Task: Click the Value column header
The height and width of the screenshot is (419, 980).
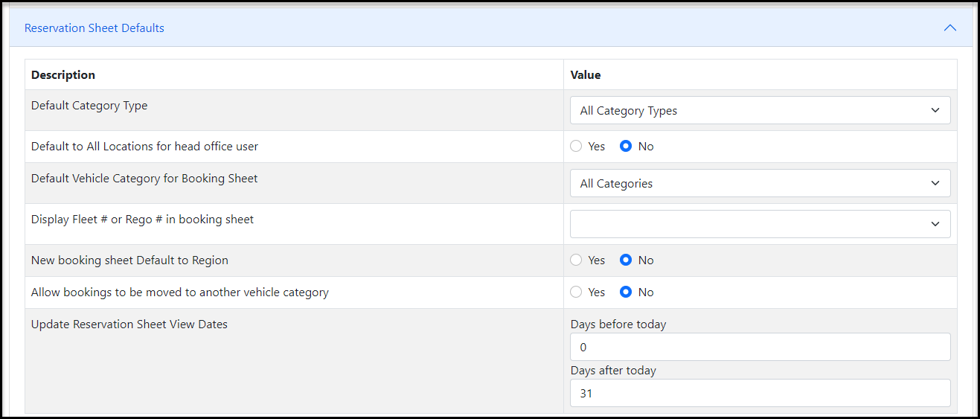Action: point(586,75)
